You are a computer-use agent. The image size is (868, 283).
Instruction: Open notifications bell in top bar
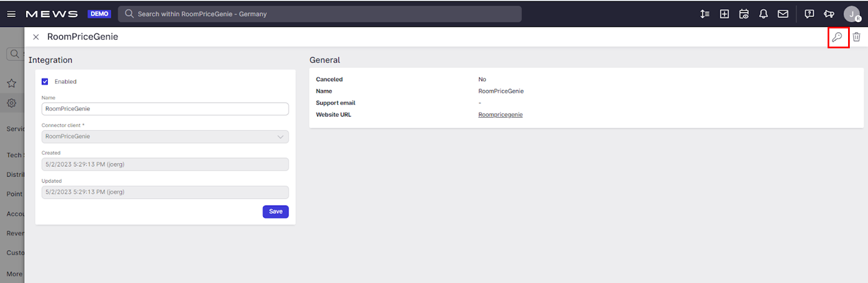763,14
